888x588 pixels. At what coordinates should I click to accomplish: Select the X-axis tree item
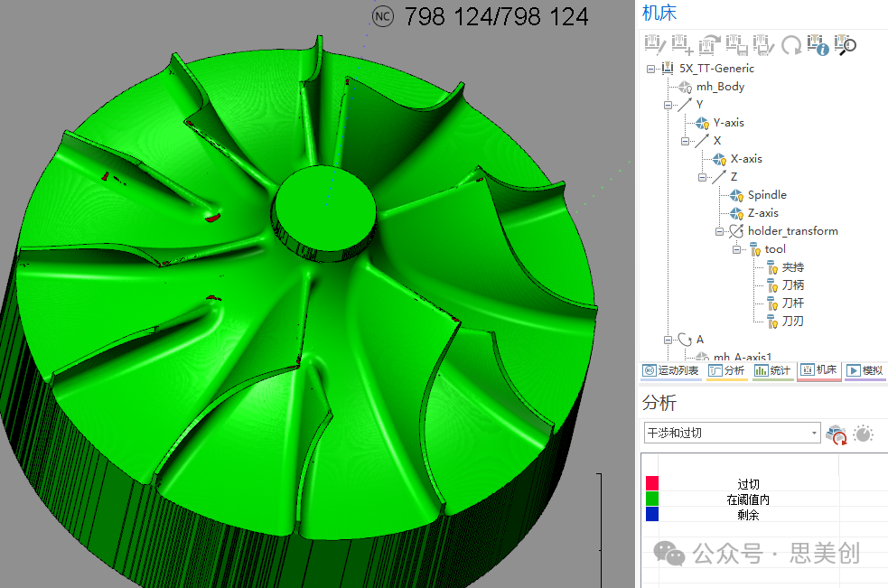746,159
